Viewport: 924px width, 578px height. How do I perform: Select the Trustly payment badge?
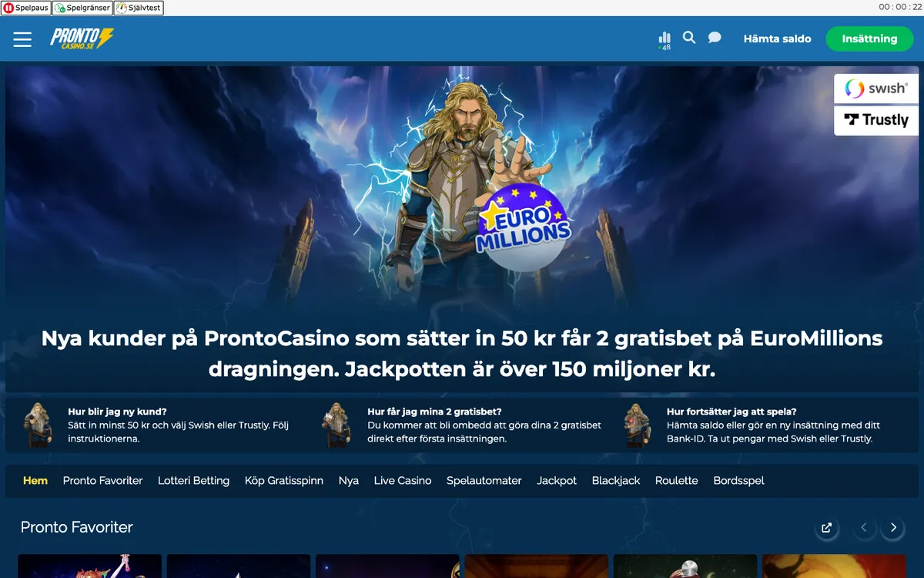pyautogui.click(x=876, y=120)
